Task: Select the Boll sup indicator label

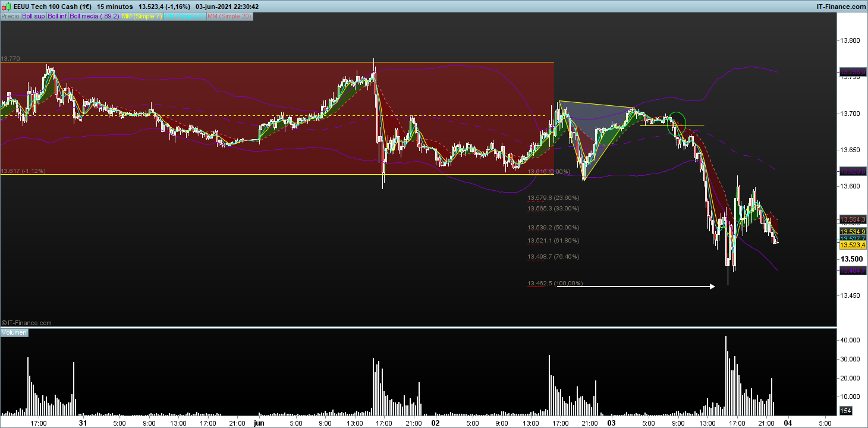Action: [33, 17]
